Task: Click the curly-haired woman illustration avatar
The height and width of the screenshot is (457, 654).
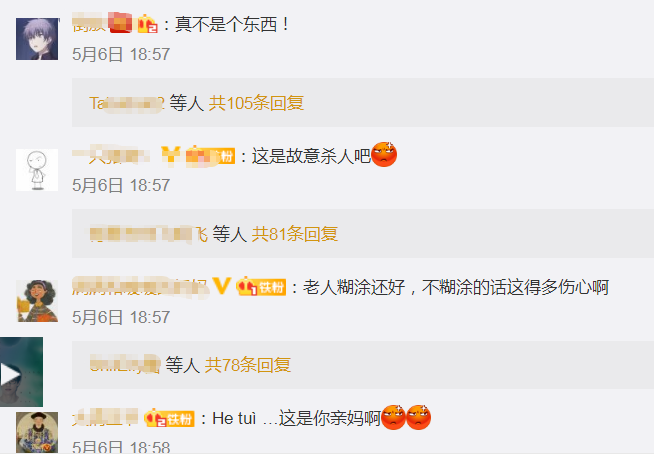Action: tap(37, 301)
